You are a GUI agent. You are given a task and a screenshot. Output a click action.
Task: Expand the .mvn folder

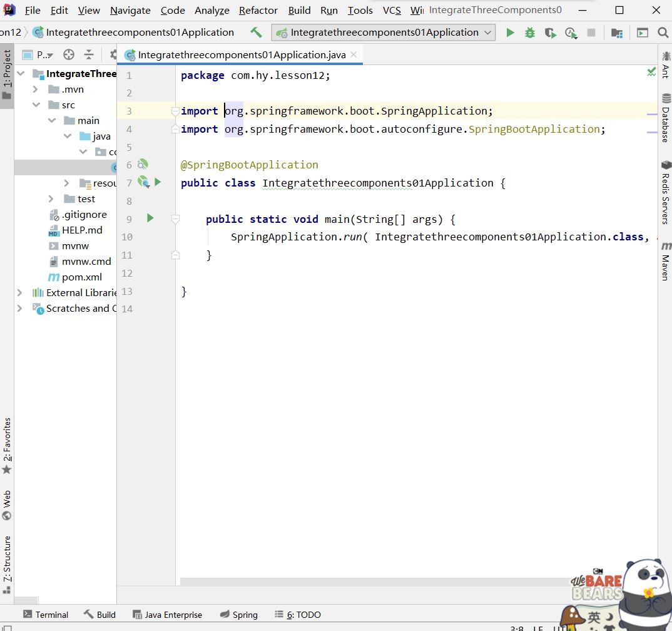point(36,89)
